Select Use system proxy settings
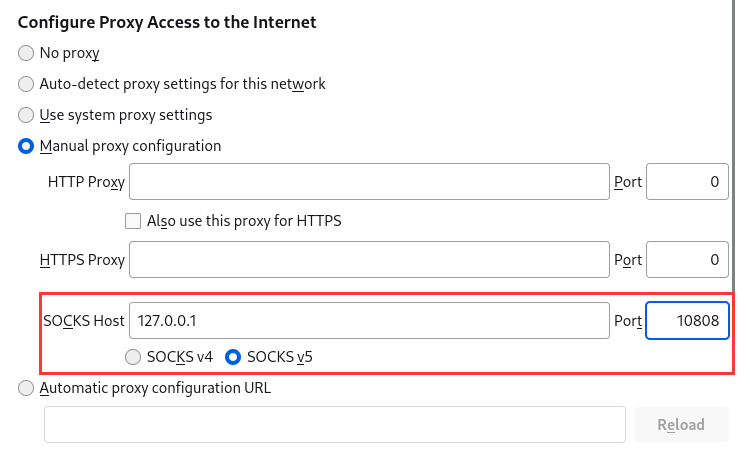Viewport: 750px width, 450px height. tap(26, 115)
